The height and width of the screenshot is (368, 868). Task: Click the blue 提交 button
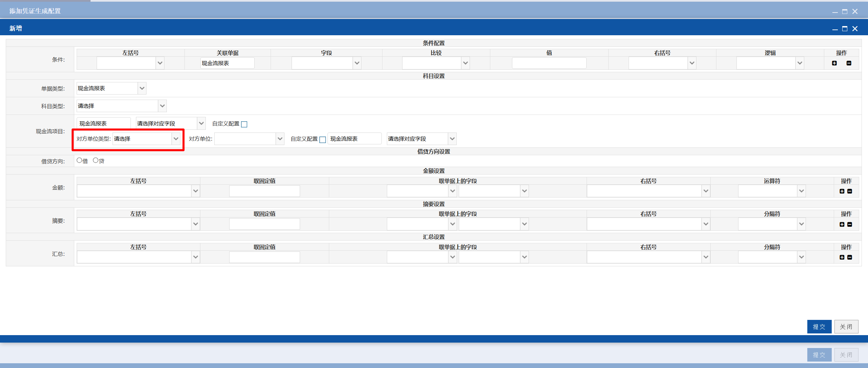pyautogui.click(x=819, y=327)
